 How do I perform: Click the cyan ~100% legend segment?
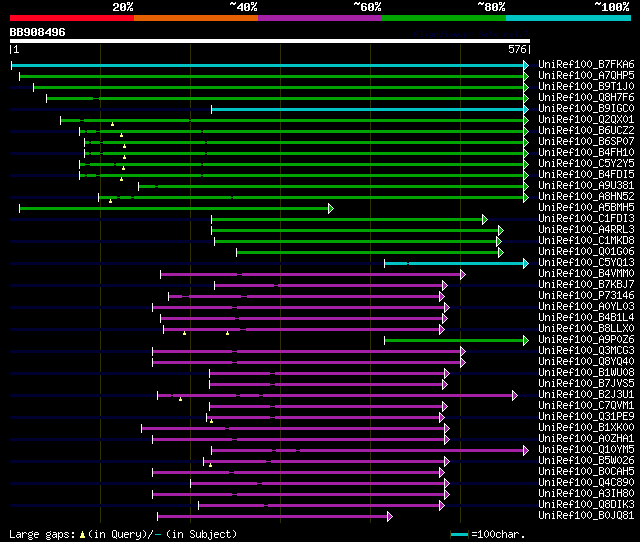[569, 18]
